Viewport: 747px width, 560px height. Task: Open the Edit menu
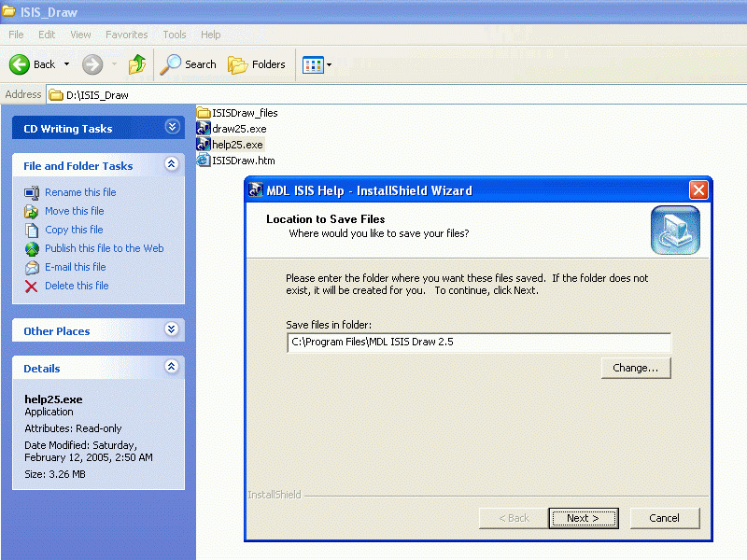click(47, 35)
